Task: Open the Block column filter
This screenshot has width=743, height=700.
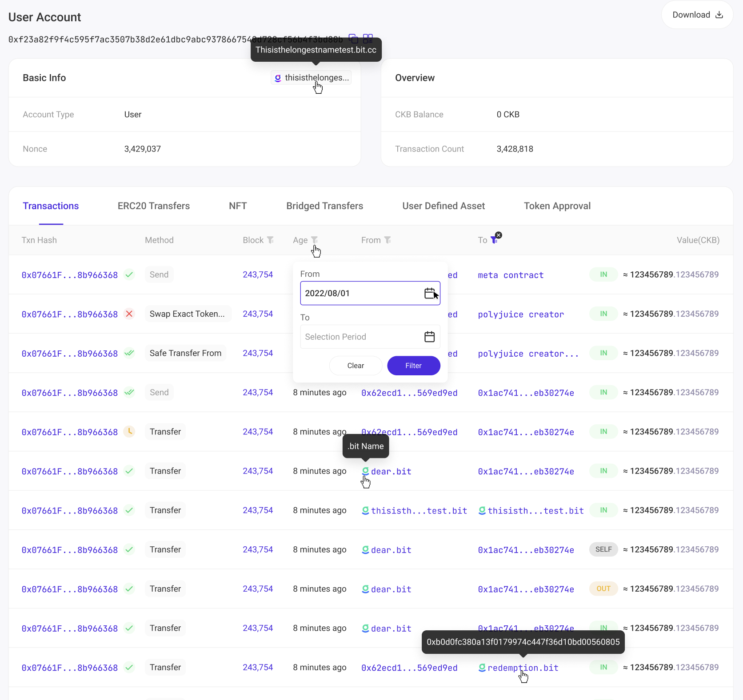Action: click(x=271, y=240)
